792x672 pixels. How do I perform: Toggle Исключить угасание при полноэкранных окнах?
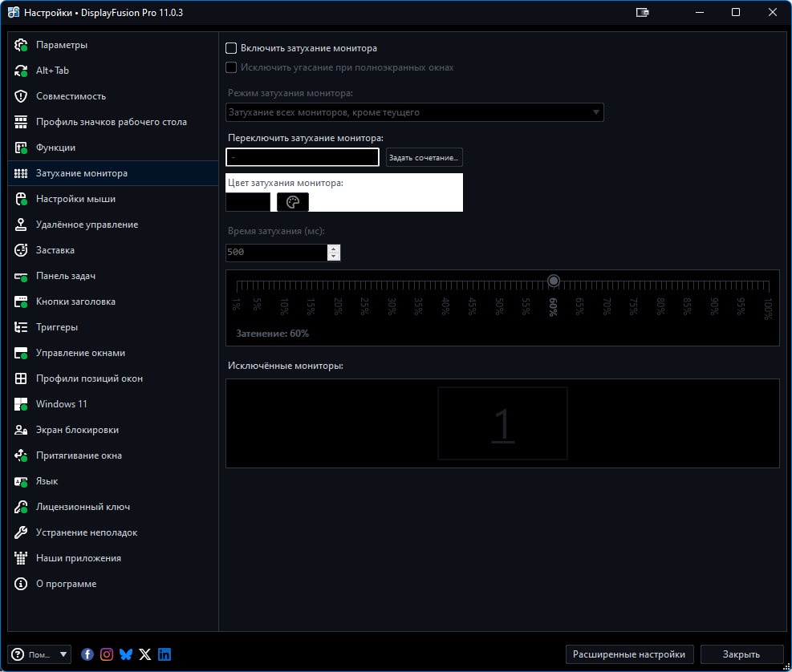[x=231, y=67]
